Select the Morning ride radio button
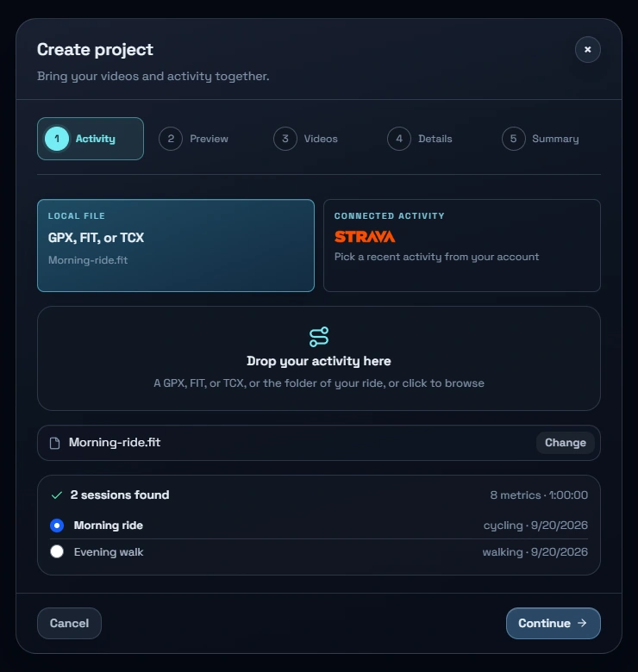This screenshot has height=672, width=638. pos(57,526)
